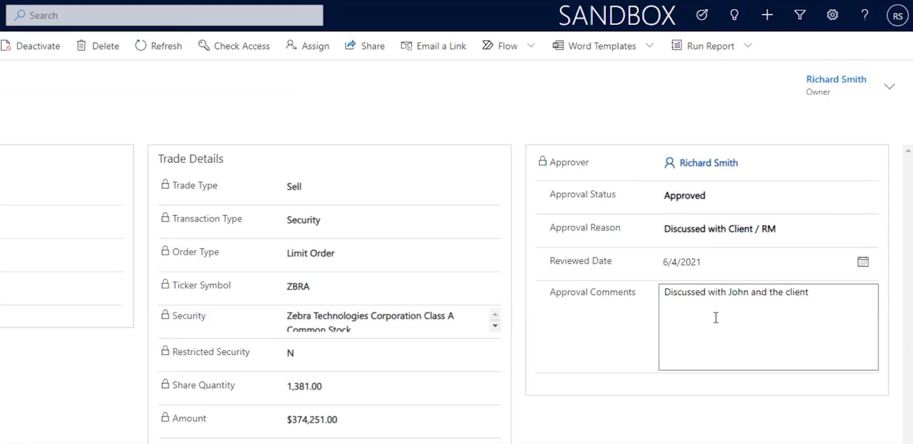The height and width of the screenshot is (444, 913).
Task: Click the Deactivate command
Action: click(x=30, y=46)
